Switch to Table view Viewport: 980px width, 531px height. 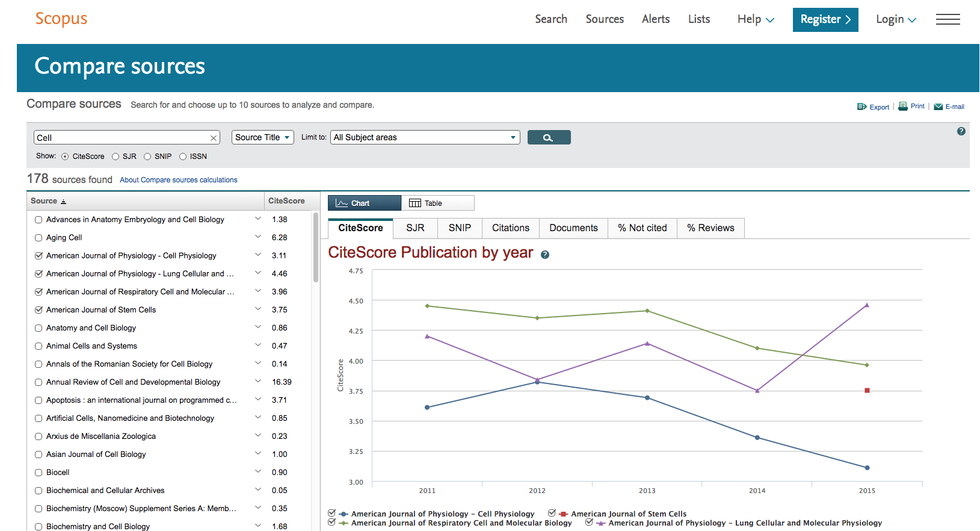tap(437, 203)
